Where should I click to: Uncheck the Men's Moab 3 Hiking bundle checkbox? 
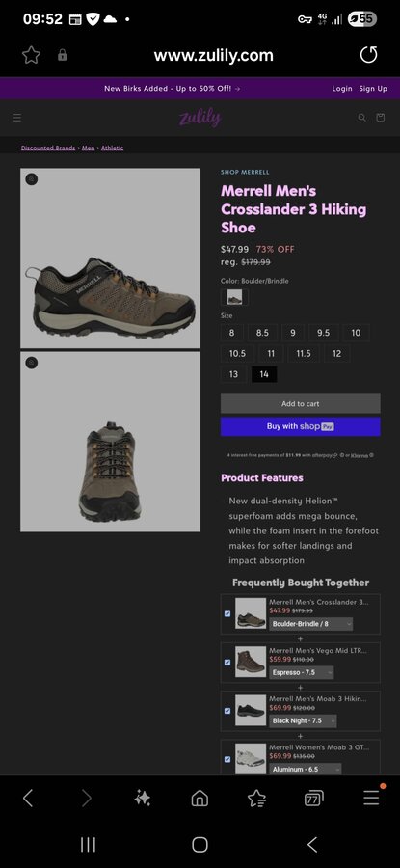pyautogui.click(x=227, y=711)
